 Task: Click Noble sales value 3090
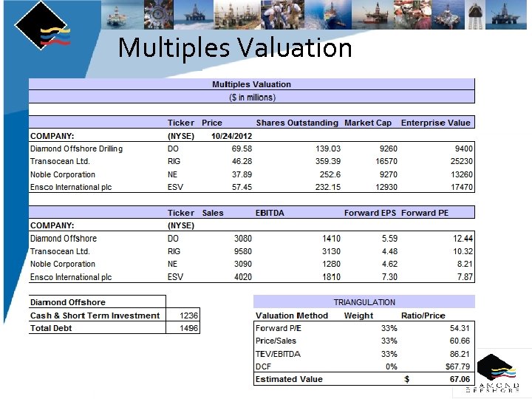tap(243, 264)
